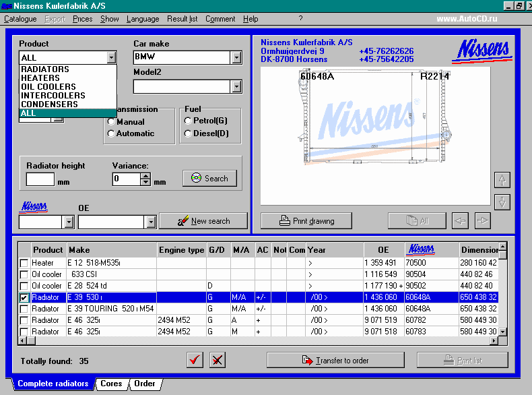
Task: Choose OIL COOLERS from product list
Action: 68,86
